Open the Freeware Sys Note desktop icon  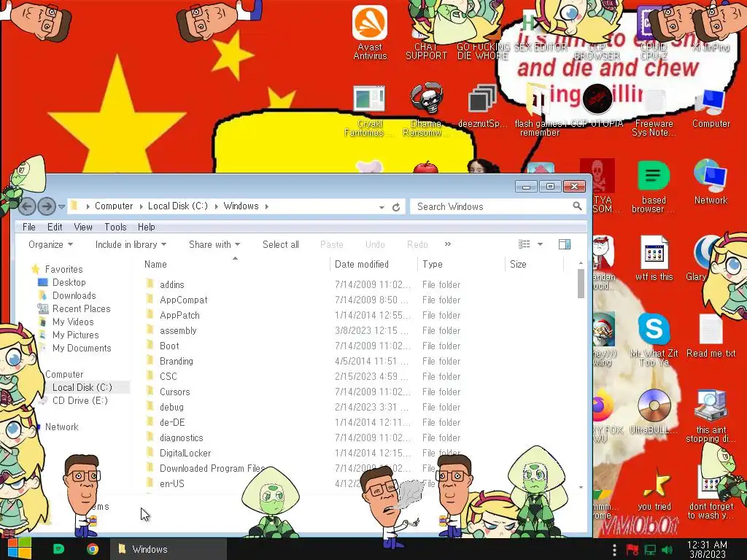point(654,112)
